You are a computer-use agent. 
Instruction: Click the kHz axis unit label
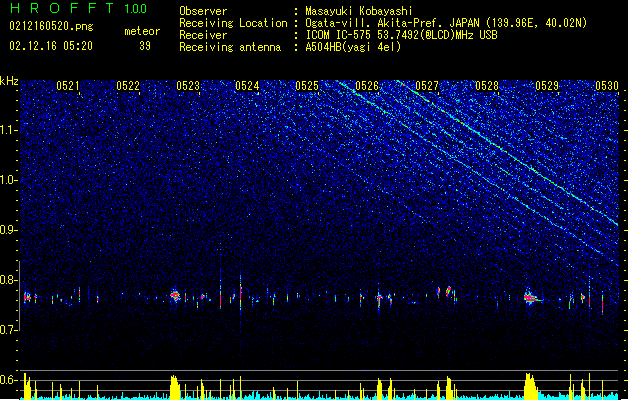click(9, 81)
